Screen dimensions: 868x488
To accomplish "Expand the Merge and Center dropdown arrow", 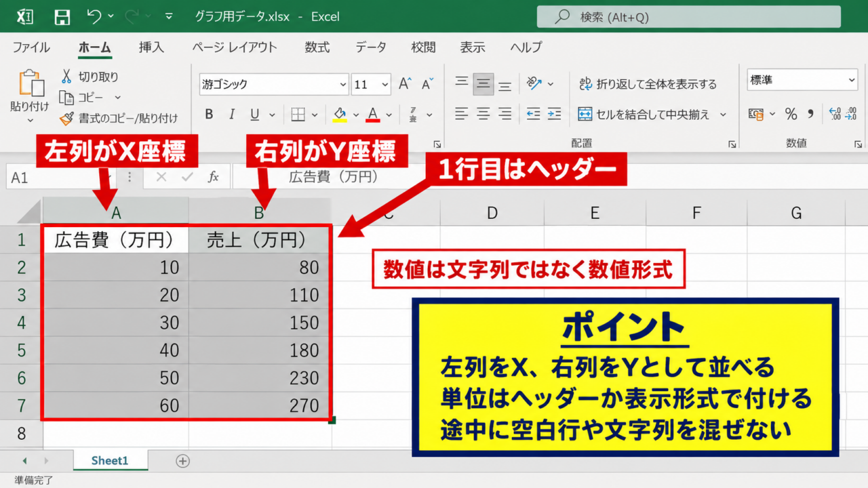I will (723, 115).
